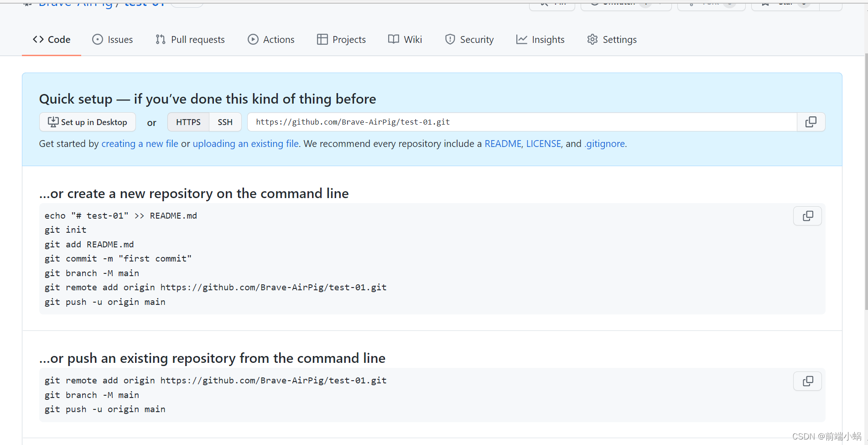The width and height of the screenshot is (868, 445).
Task: Select SSH clone protocol
Action: click(x=225, y=122)
